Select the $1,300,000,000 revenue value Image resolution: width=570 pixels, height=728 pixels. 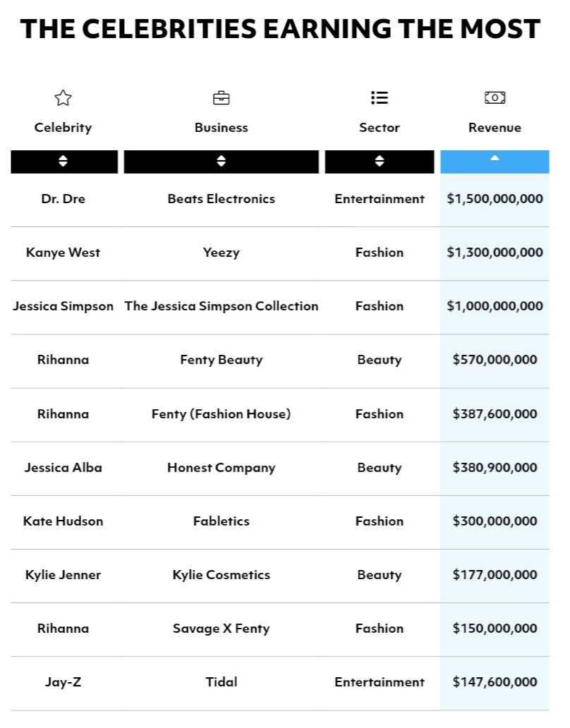click(x=495, y=253)
